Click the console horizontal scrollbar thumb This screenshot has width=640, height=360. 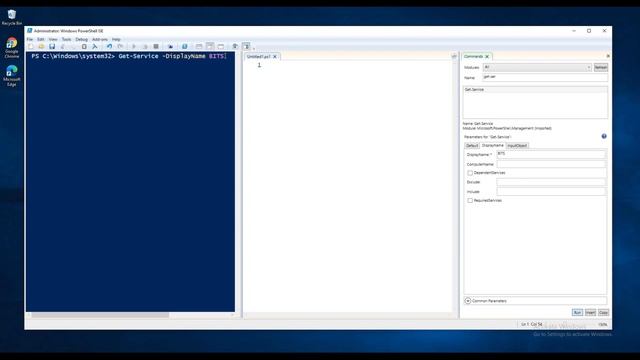(100, 315)
